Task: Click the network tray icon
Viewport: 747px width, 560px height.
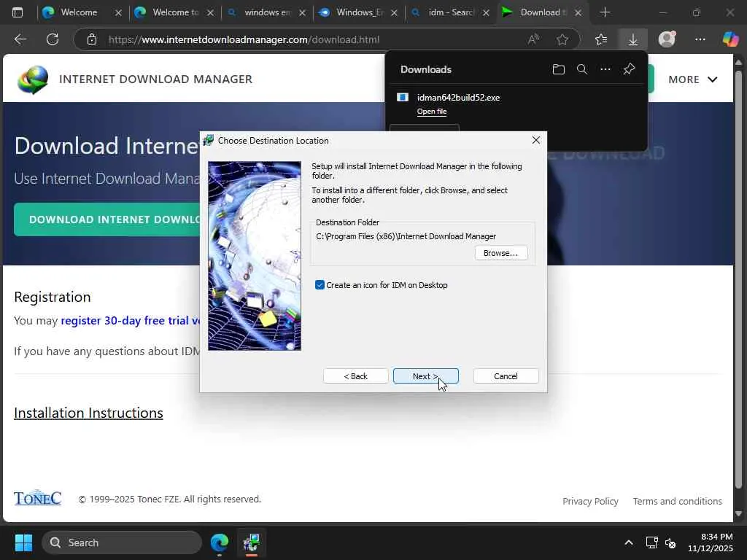Action: tap(651, 542)
